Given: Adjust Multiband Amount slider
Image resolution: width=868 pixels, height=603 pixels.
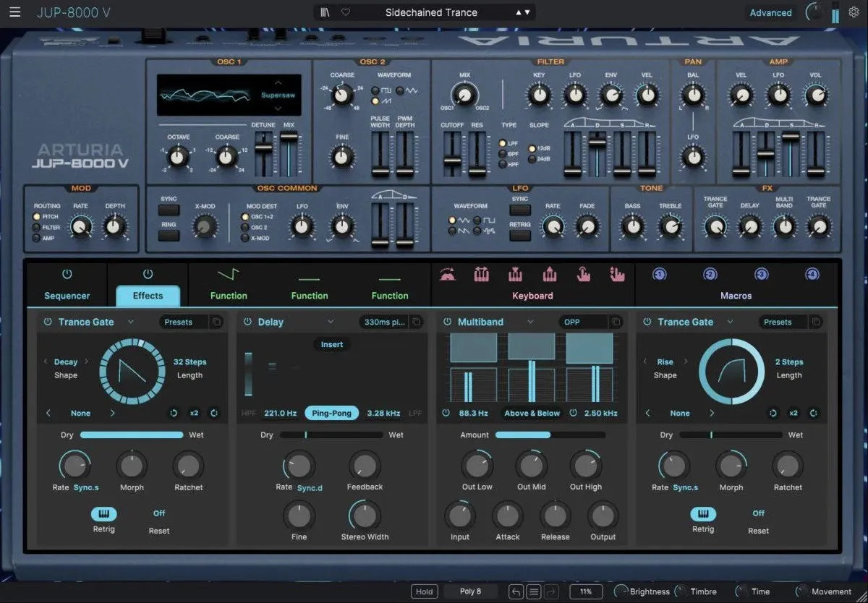Looking at the screenshot, I should [550, 435].
